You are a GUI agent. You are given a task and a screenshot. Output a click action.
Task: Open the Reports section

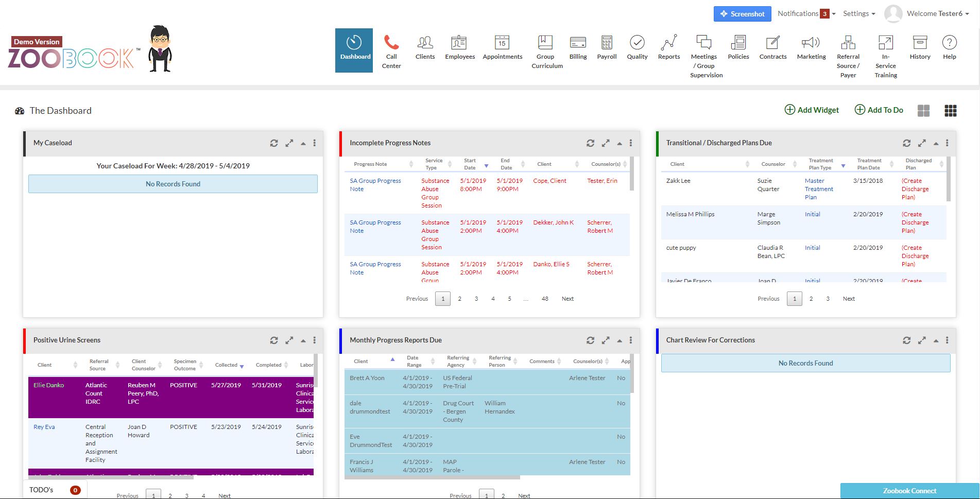(x=668, y=47)
